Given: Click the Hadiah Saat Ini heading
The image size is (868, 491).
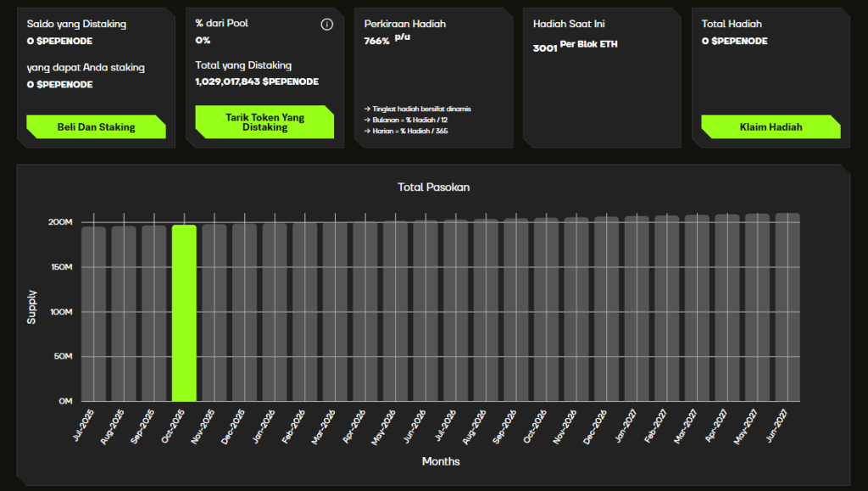Looking at the screenshot, I should tap(569, 24).
